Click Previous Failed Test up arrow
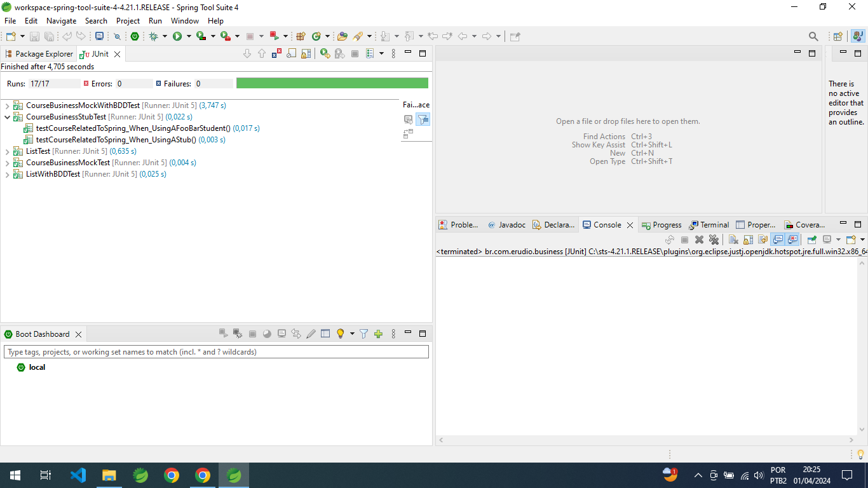 click(262, 54)
